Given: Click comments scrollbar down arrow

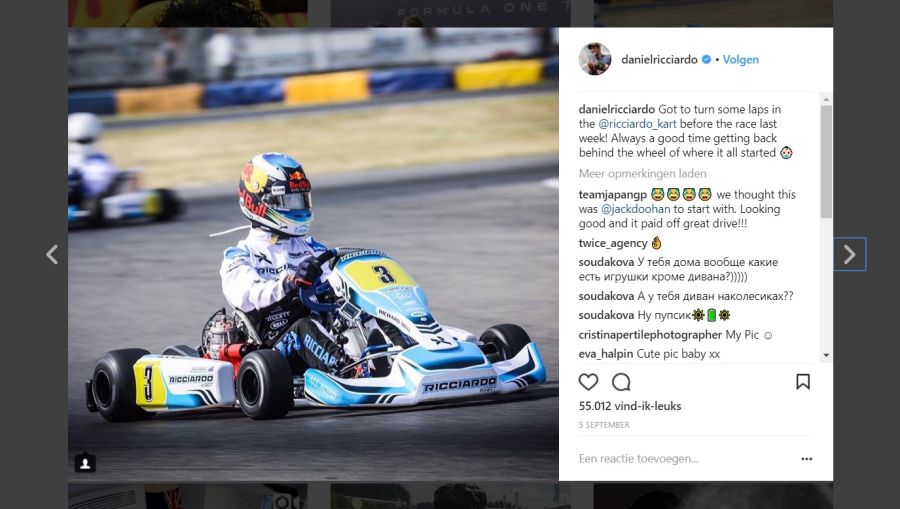Looking at the screenshot, I should coord(826,355).
